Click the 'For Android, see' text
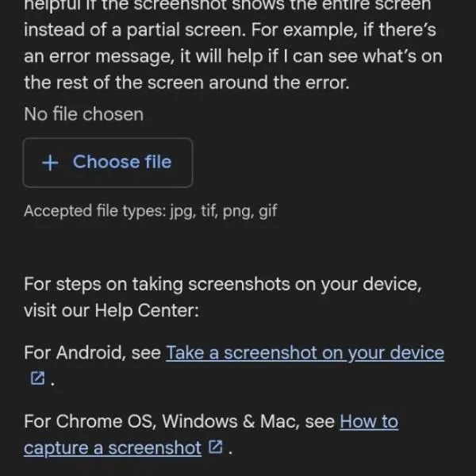 pos(92,353)
